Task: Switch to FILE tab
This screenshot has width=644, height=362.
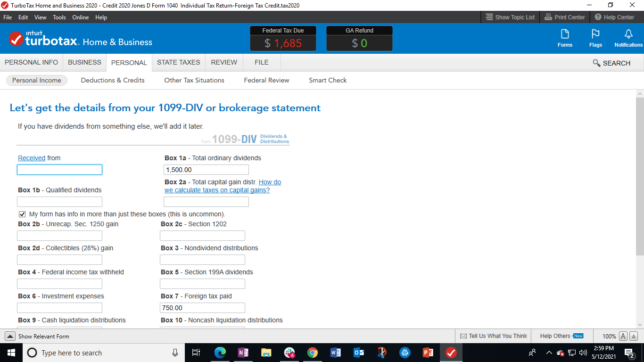Action: [x=262, y=62]
